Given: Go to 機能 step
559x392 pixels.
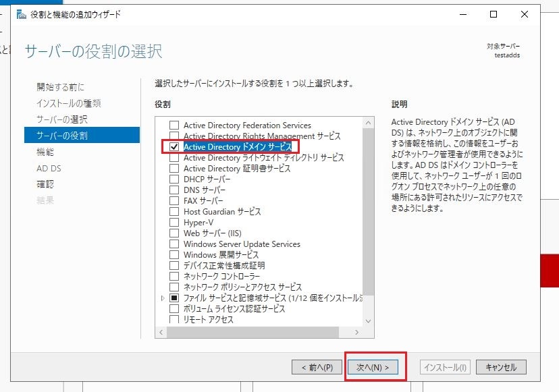Looking at the screenshot, I should pyautogui.click(x=45, y=152).
